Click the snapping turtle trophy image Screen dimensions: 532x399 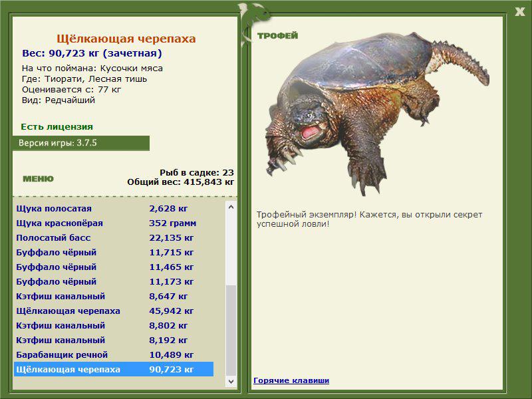376,114
